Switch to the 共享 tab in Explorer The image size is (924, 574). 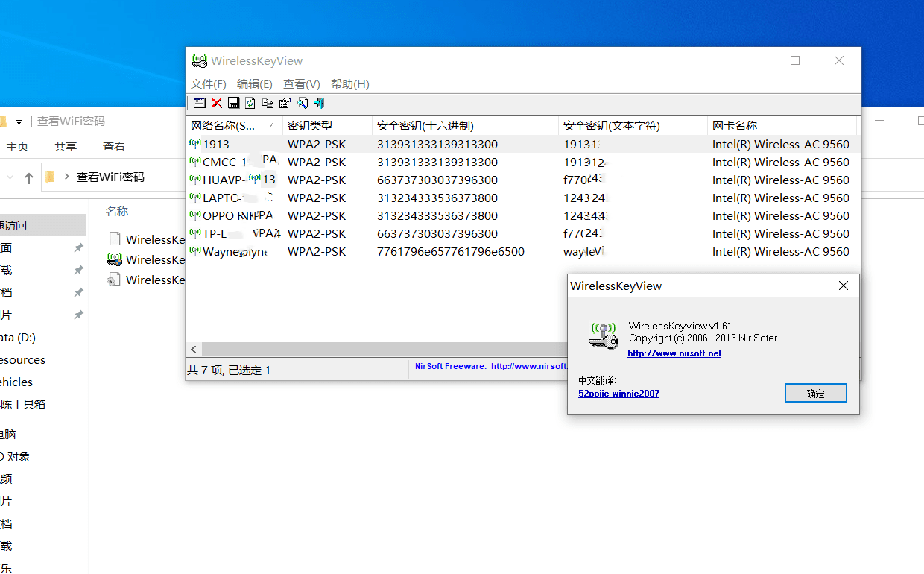[x=66, y=147]
